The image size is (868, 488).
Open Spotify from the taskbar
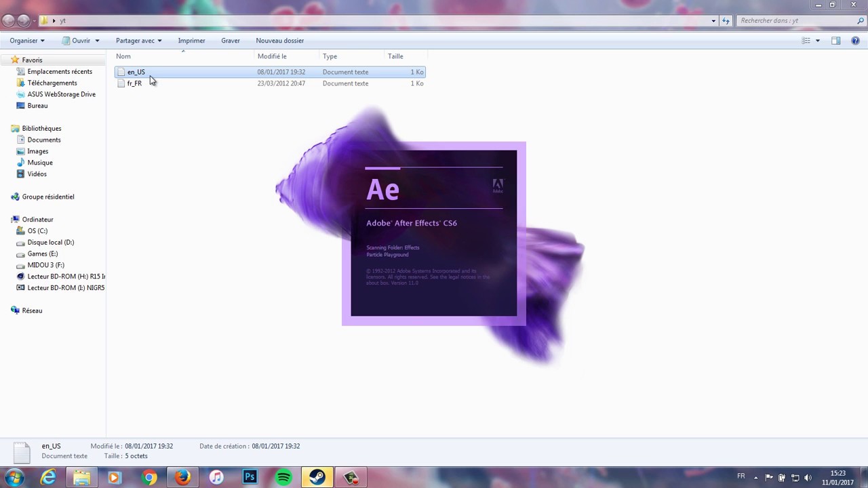(283, 478)
